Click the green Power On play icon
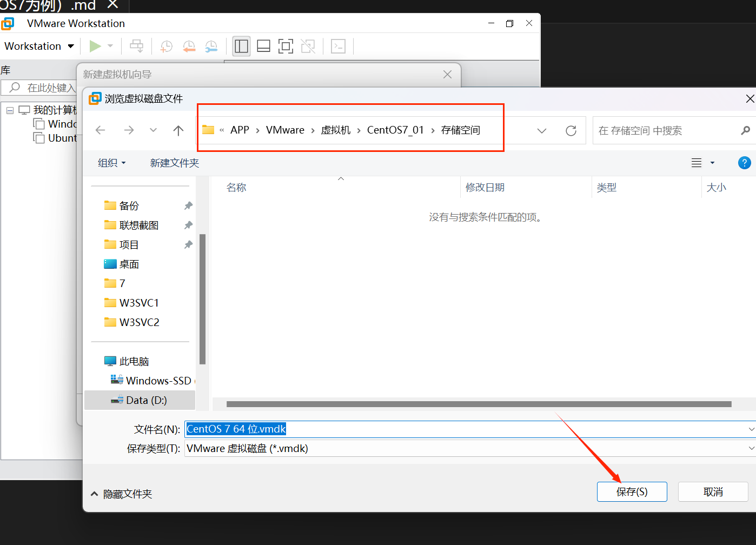Viewport: 756px width, 545px height. (95, 46)
